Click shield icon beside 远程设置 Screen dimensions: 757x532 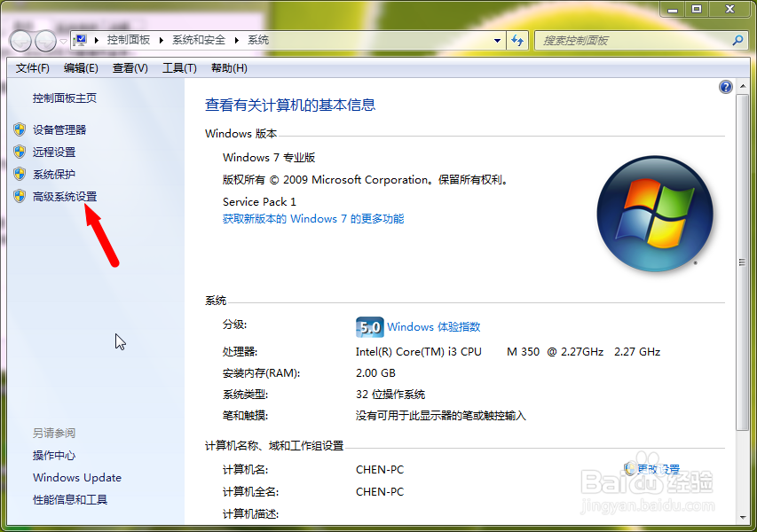point(20,152)
